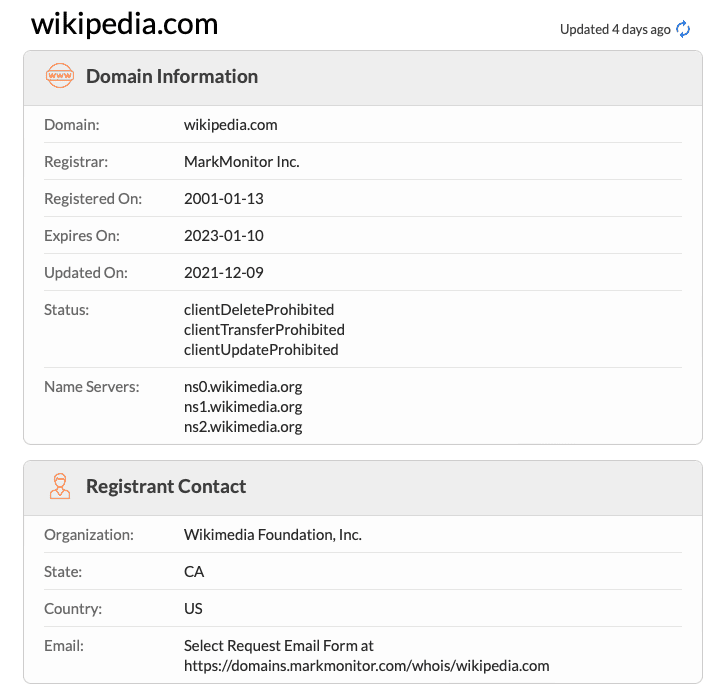Screen dimensions: 719x696
Task: Click the wikipedia.com page title
Action: tap(124, 24)
